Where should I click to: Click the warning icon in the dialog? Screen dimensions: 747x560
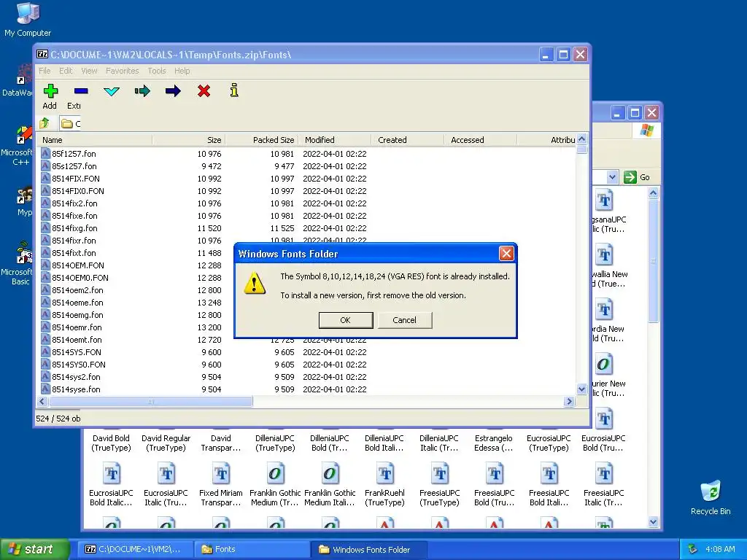point(255,284)
